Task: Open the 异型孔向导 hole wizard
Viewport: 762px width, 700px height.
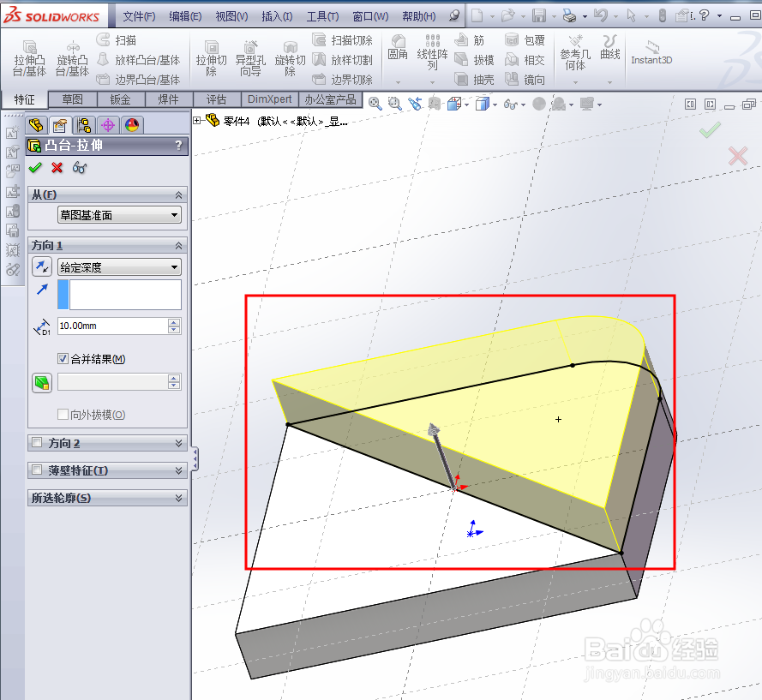Action: [250, 59]
